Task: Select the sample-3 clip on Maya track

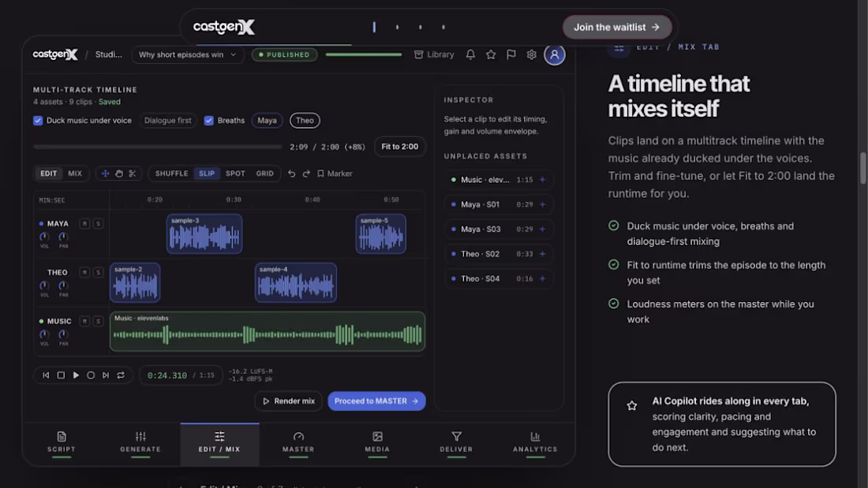Action: [x=204, y=234]
